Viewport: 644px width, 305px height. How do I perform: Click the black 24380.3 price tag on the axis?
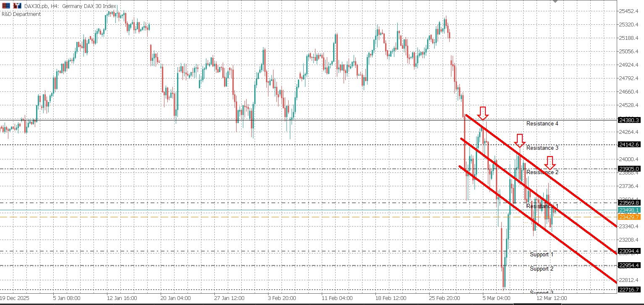(x=628, y=120)
